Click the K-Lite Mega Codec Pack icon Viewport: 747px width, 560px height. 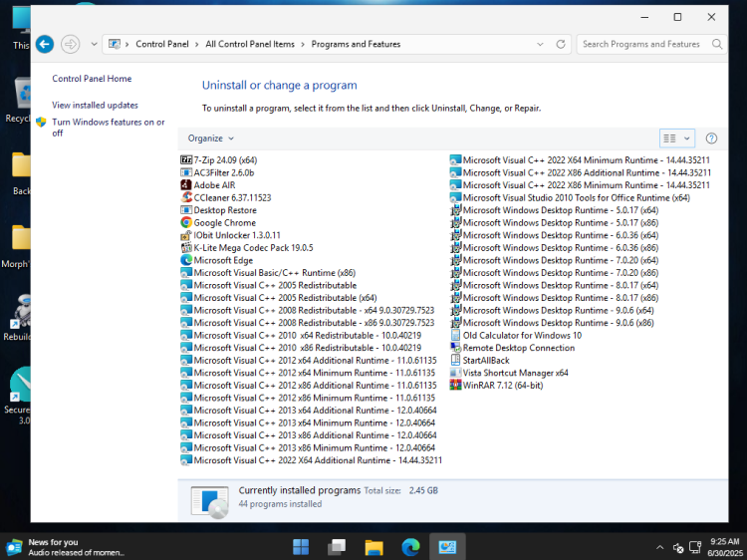(186, 247)
